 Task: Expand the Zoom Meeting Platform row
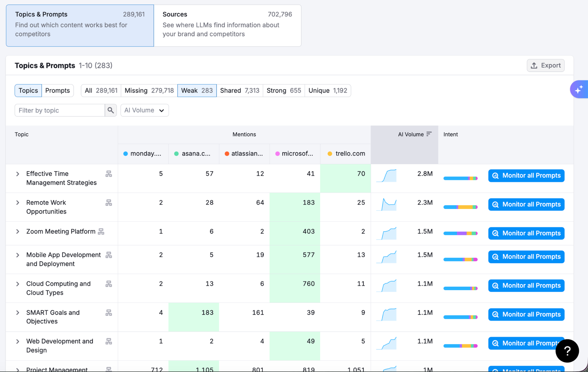tap(18, 232)
